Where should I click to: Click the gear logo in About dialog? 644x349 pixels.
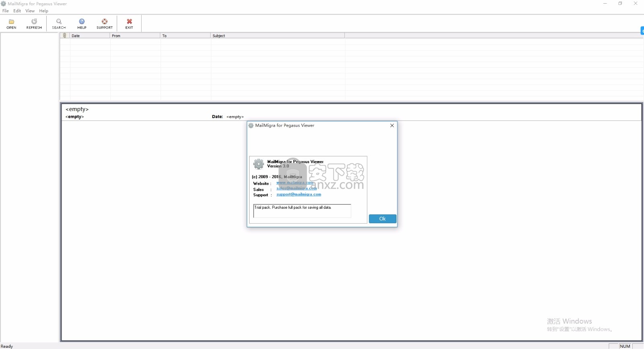pos(258,164)
